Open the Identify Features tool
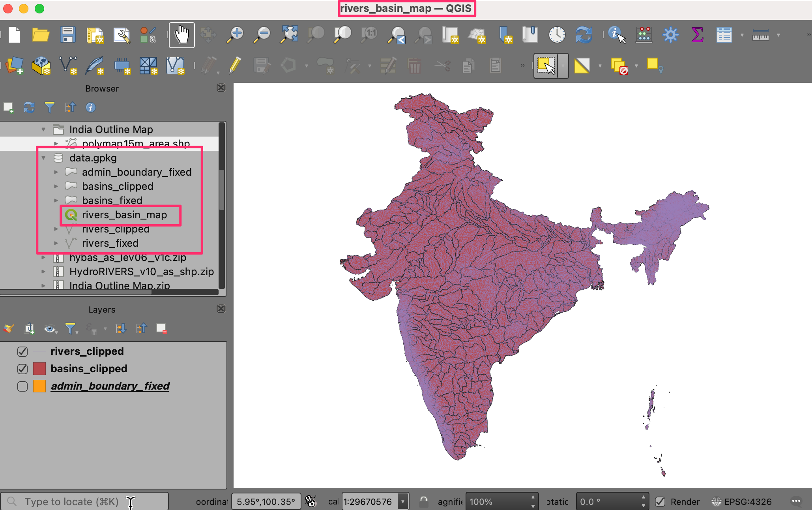Image resolution: width=812 pixels, height=510 pixels. [616, 35]
